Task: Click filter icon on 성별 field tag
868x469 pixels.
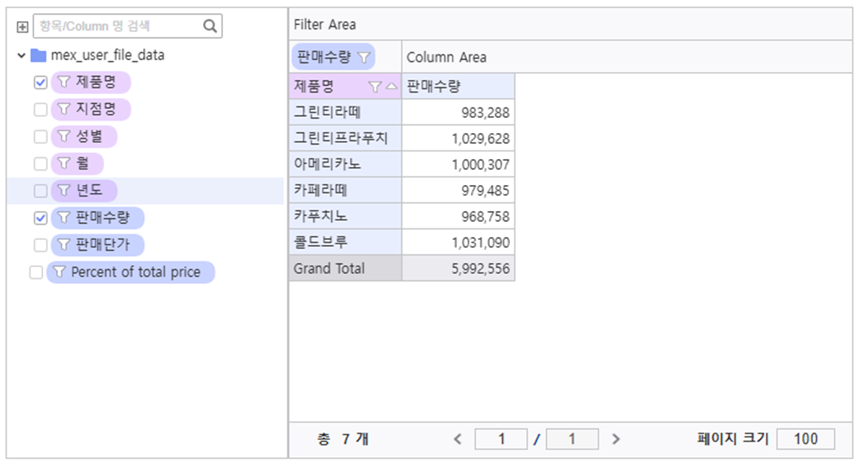Action: coord(63,137)
